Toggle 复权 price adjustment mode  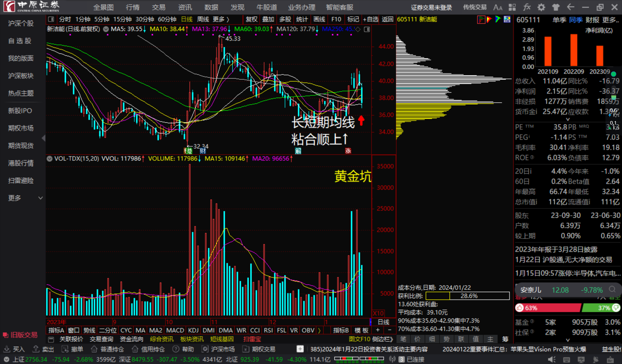pos(251,19)
